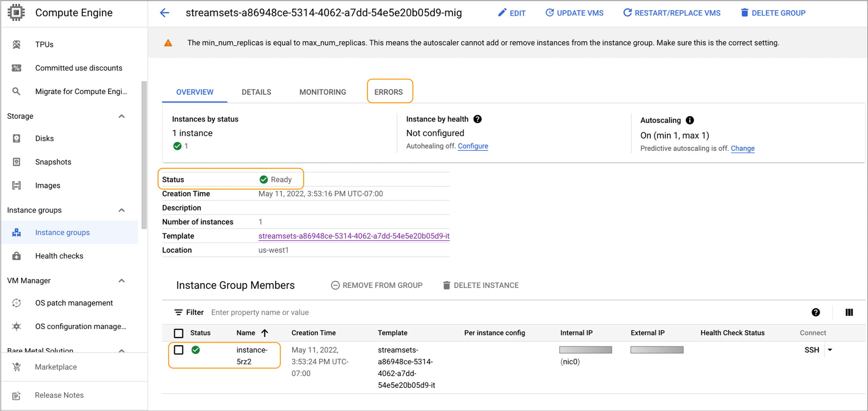Click the Creation Time column header
This screenshot has width=868, height=411.
[314, 333]
